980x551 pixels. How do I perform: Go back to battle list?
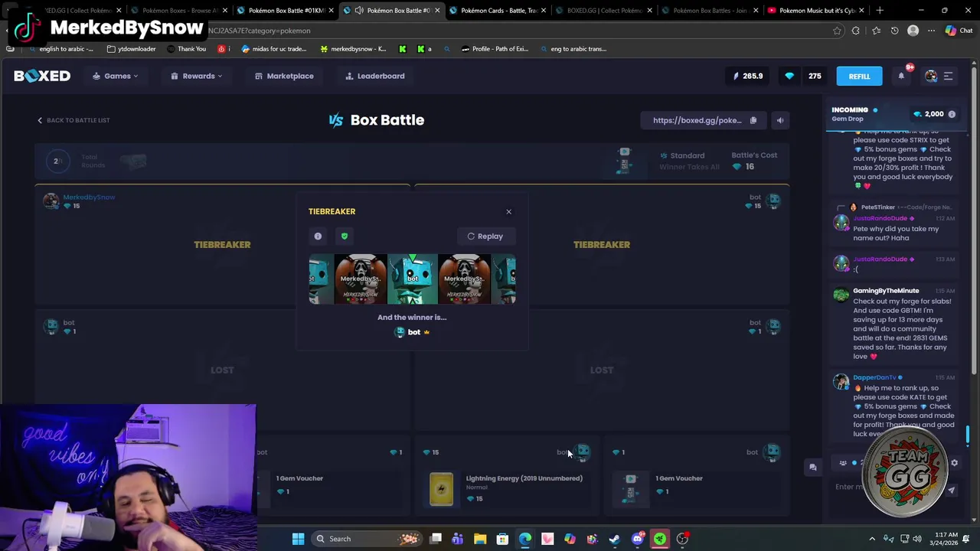click(73, 120)
